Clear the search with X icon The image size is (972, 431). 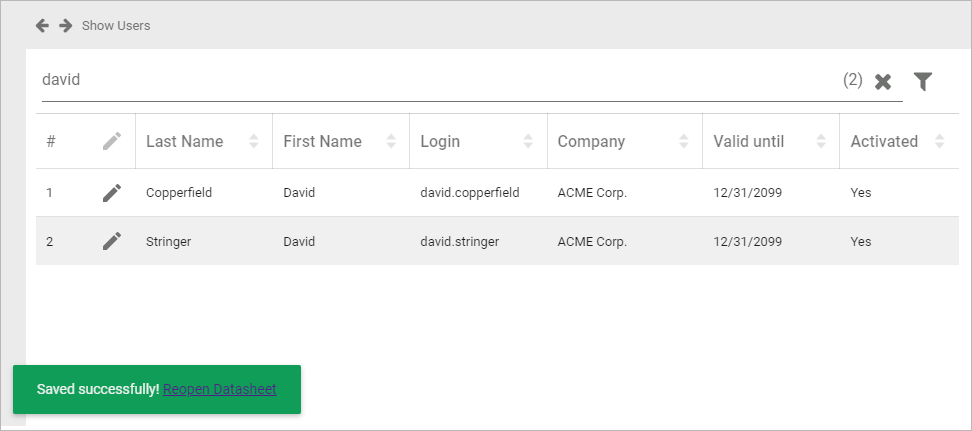(883, 82)
